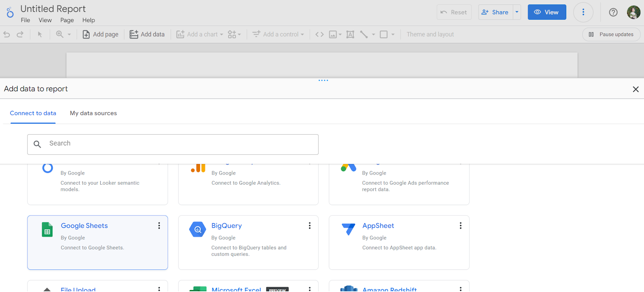Open the zoom level dropdown arrow
This screenshot has width=644, height=292.
pos(69,35)
